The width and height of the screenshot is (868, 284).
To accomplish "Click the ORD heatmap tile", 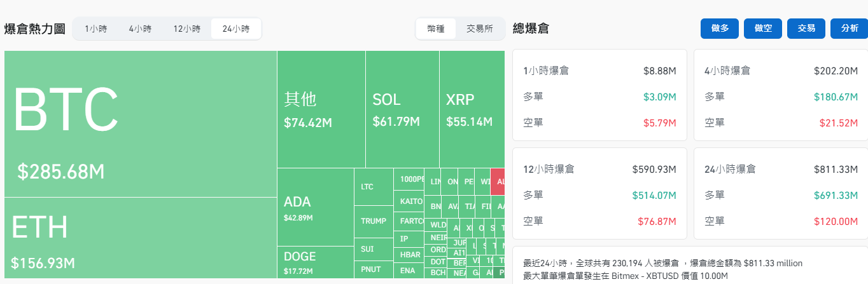I will coord(436,250).
